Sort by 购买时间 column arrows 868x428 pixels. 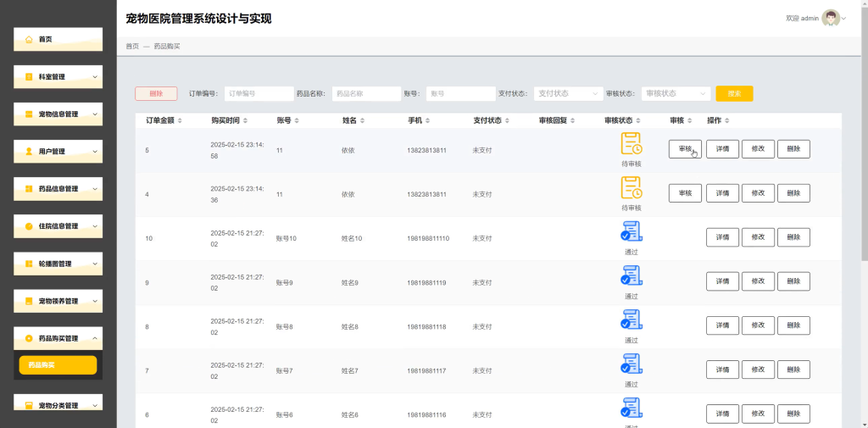pos(245,120)
